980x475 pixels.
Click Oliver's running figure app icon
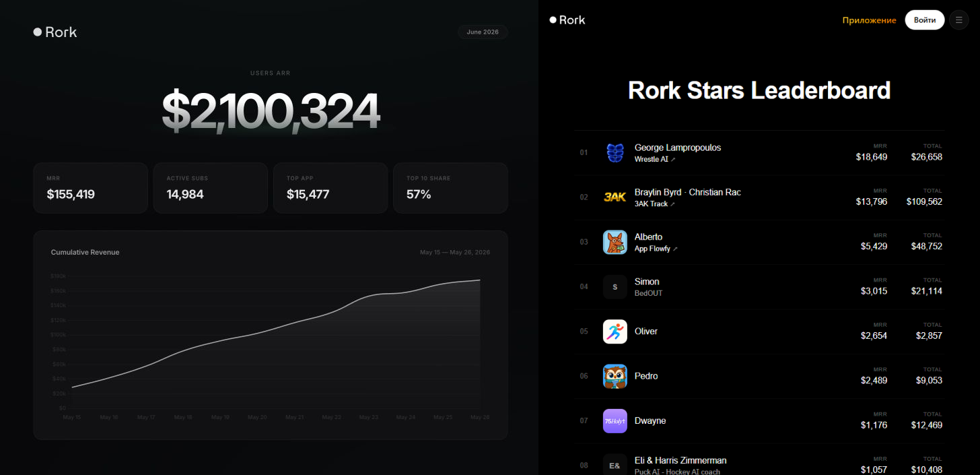click(x=615, y=331)
